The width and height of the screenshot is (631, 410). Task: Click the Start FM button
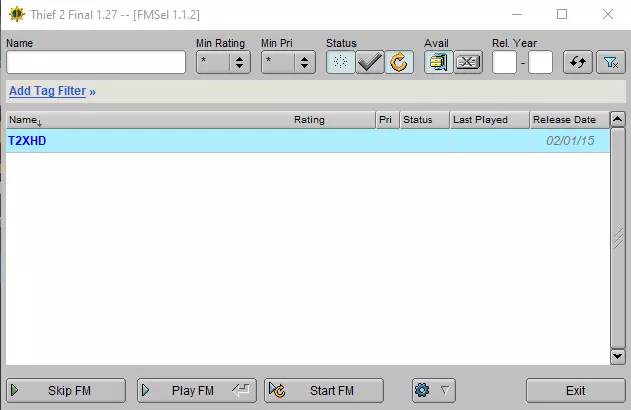tap(324, 390)
